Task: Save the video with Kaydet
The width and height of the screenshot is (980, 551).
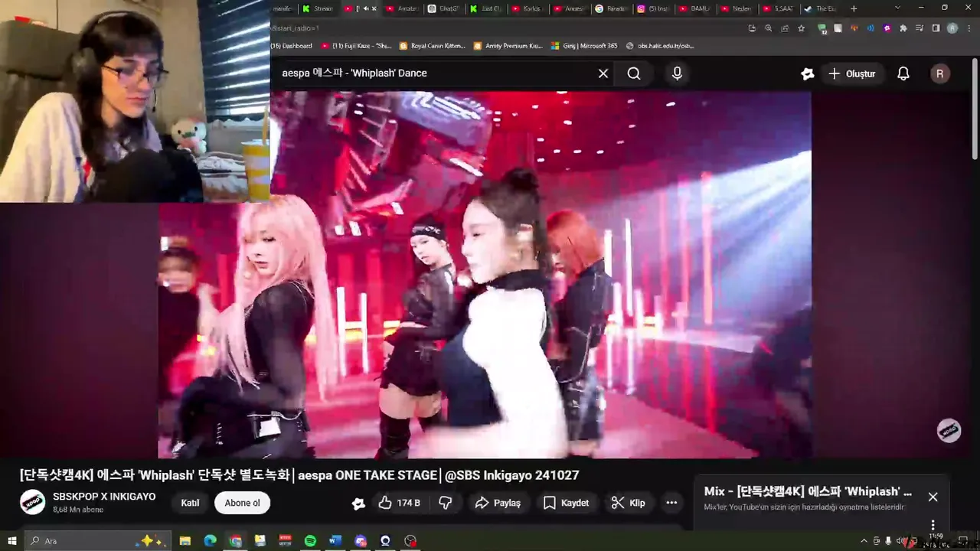Action: pyautogui.click(x=567, y=503)
